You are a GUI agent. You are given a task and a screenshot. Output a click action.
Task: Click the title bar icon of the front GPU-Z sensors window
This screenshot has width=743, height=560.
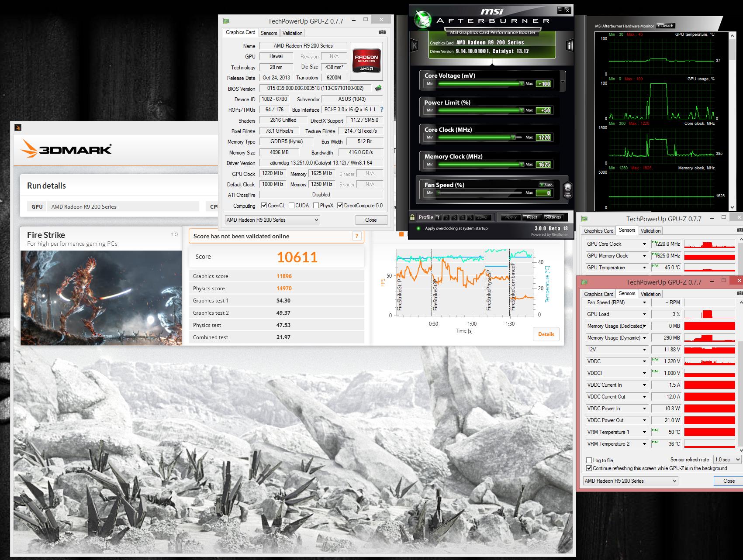point(584,282)
